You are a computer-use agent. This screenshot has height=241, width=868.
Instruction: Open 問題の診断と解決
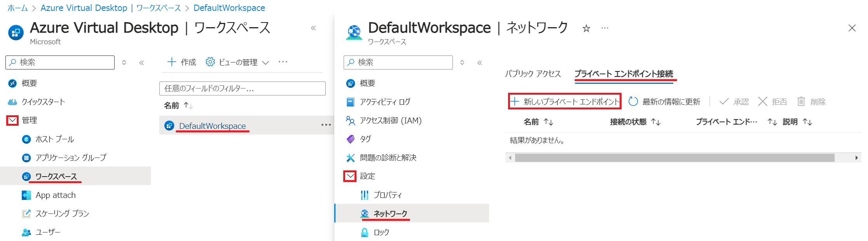(x=388, y=158)
